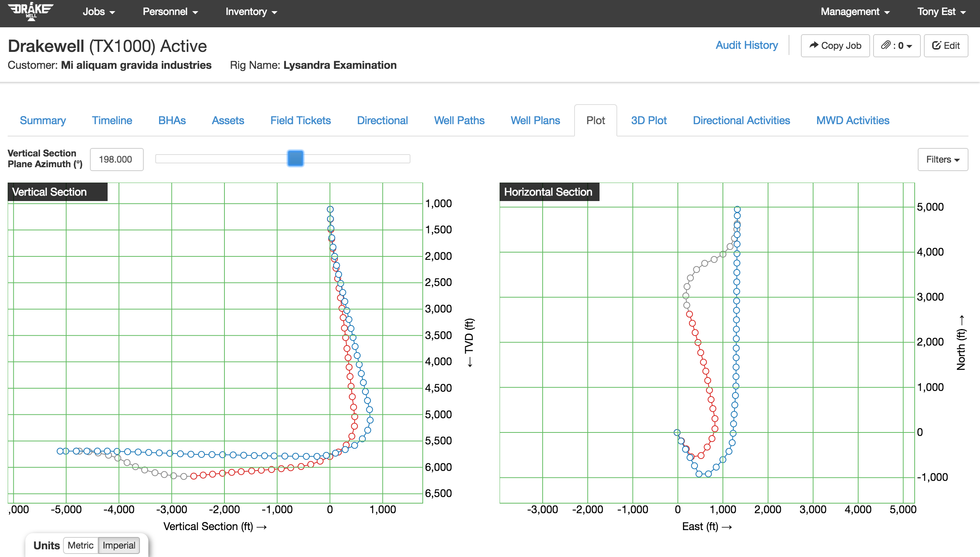Click the leftmost blue point of vertical section path
Image resolution: width=980 pixels, height=557 pixels.
[x=60, y=451]
